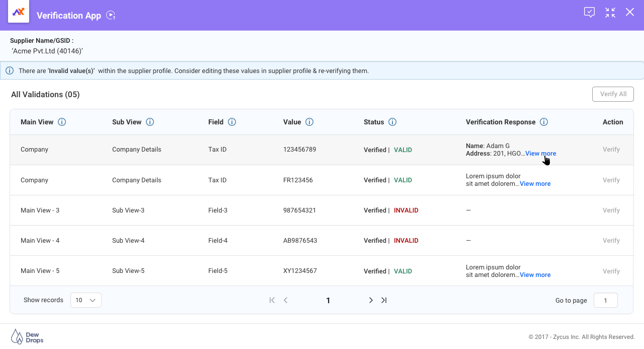Play the help video next to the app title
Screen dimensions: 644x349
click(111, 16)
